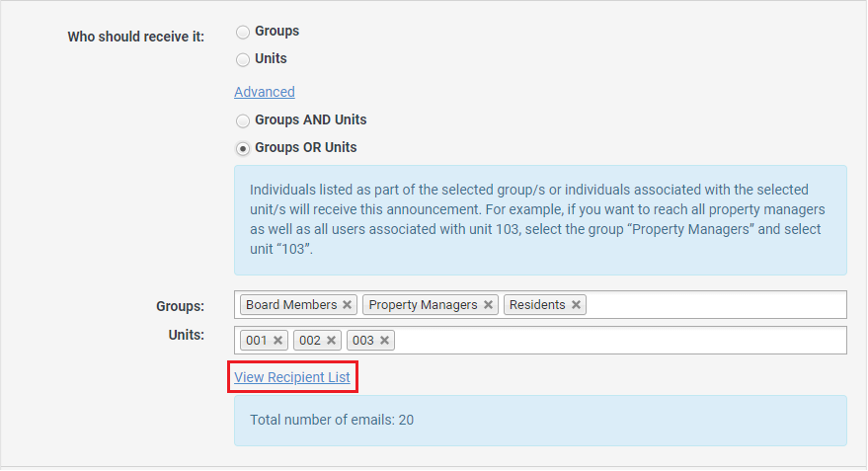Remove unit 002 from Units
Image resolution: width=868 pixels, height=471 pixels.
click(332, 340)
